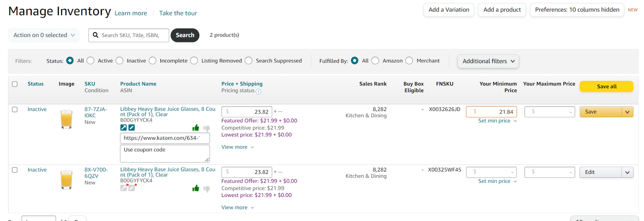The height and width of the screenshot is (221, 644).
Task: Click the empty maximum price field for 8X-V700-6QZV
Action: point(550,172)
